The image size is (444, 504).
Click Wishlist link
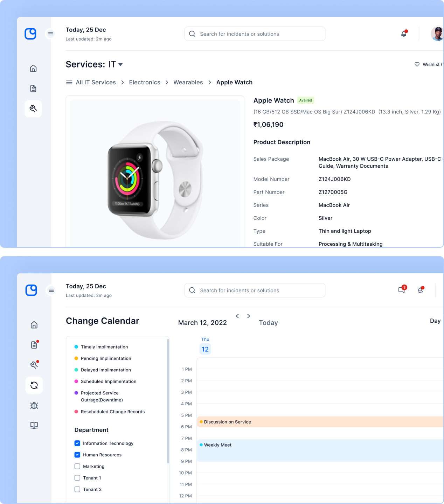[433, 64]
